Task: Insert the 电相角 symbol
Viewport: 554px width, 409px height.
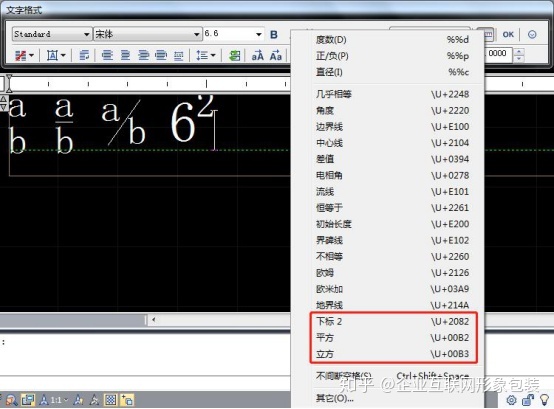Action: coord(392,176)
